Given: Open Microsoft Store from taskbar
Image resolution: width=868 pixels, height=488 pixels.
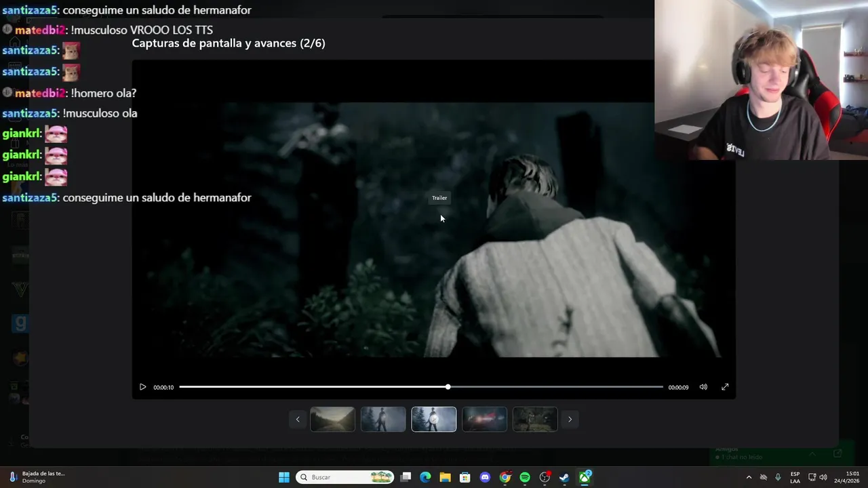Looking at the screenshot, I should pos(465,477).
